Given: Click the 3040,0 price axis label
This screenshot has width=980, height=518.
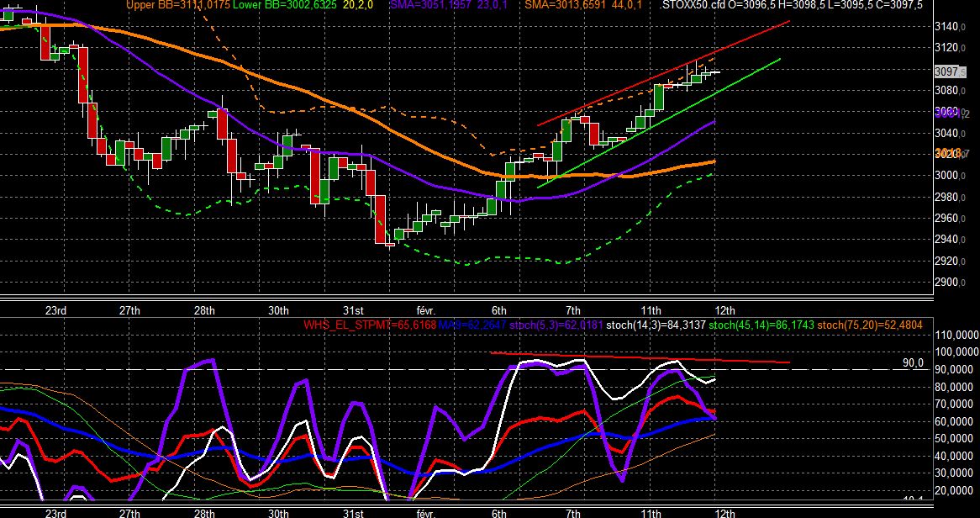Looking at the screenshot, I should (950, 133).
